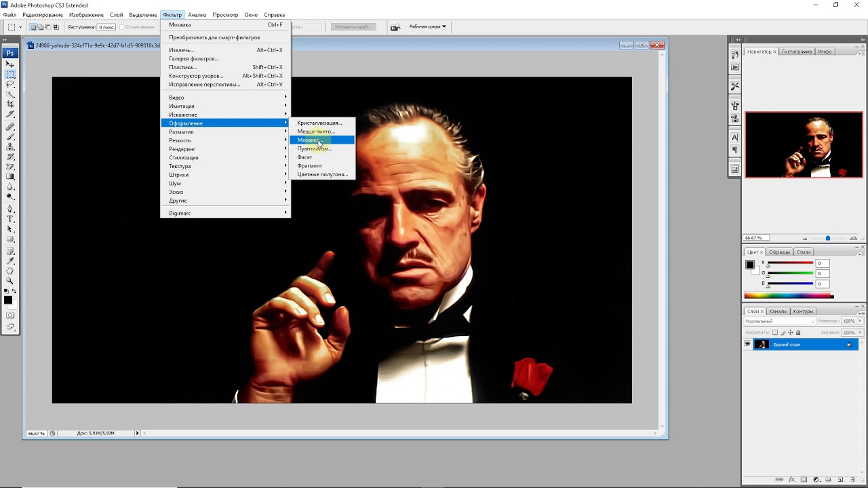Select the Path Selection tool
868x488 pixels.
click(x=10, y=229)
